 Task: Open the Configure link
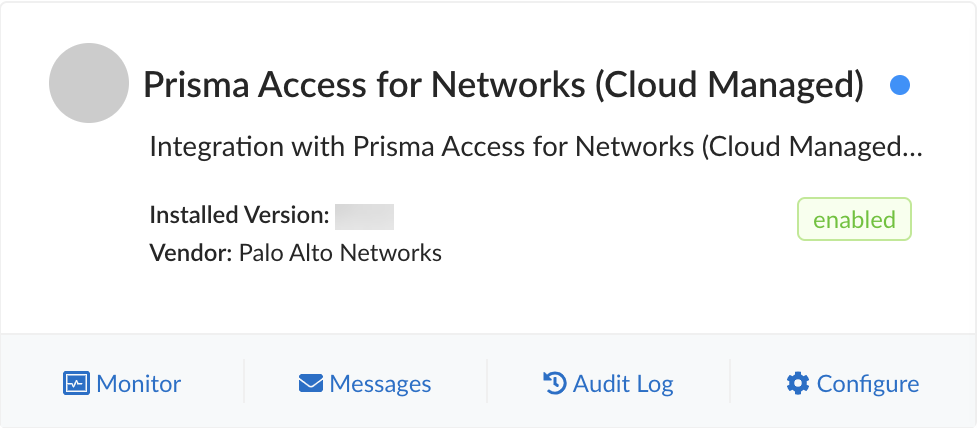pyautogui.click(x=867, y=383)
